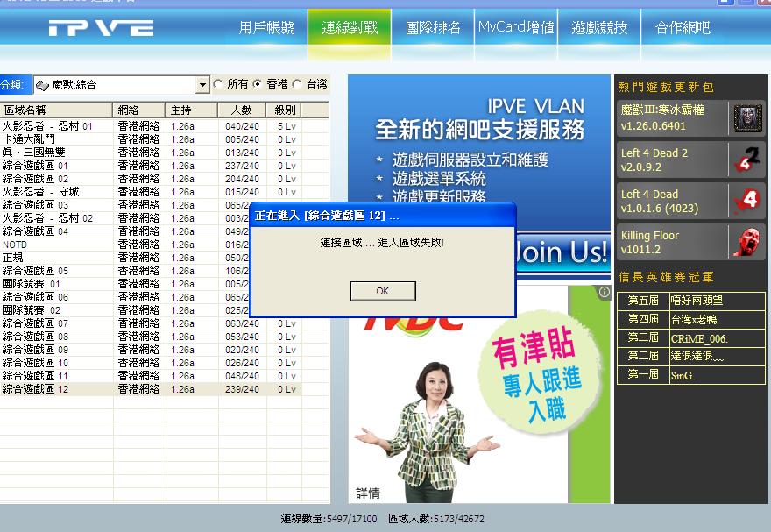
Task: Click the 連線數量 status text
Action: pyautogui.click(x=329, y=519)
